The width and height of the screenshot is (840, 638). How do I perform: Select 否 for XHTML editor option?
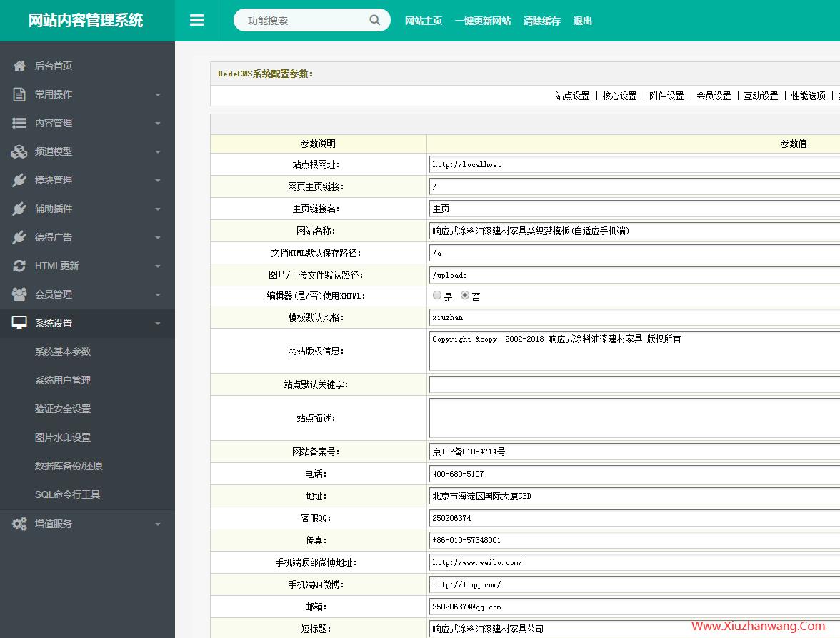pyautogui.click(x=464, y=294)
